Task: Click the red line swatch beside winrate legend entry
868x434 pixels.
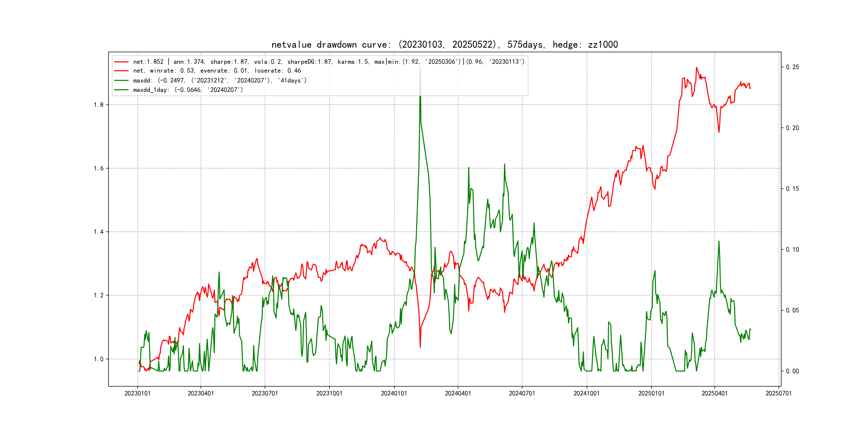Action: pyautogui.click(x=121, y=71)
